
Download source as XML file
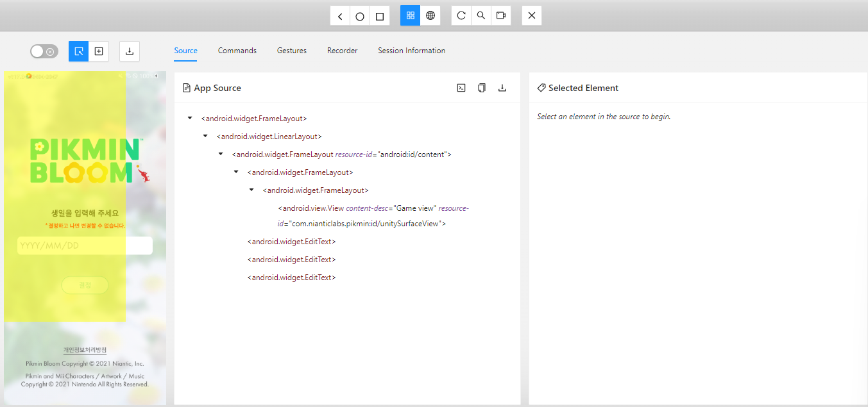point(502,88)
